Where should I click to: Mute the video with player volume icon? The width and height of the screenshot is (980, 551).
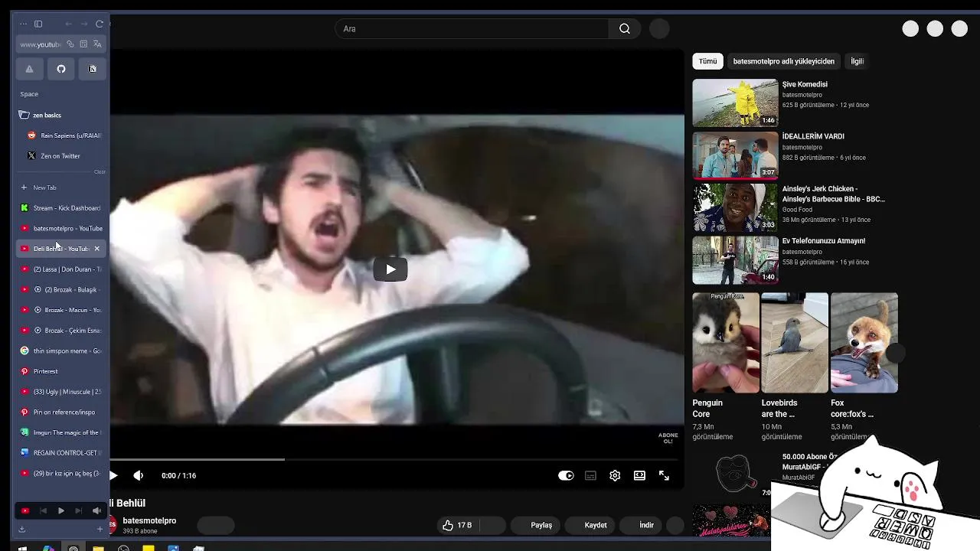click(x=138, y=475)
